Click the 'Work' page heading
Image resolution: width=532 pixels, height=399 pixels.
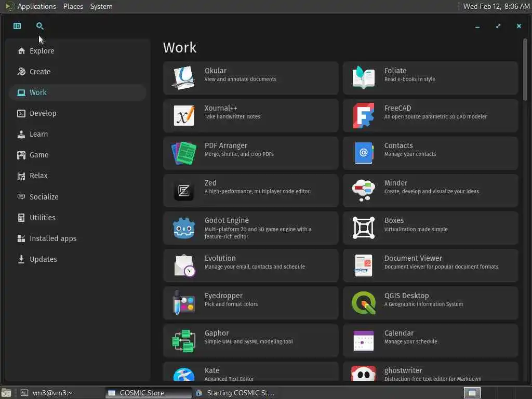click(x=179, y=47)
